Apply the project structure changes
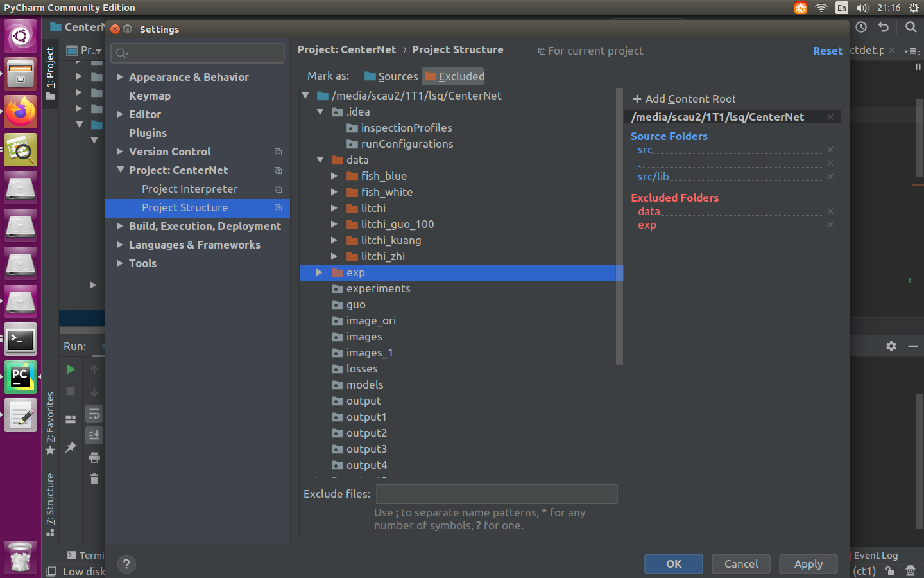The height and width of the screenshot is (578, 924). tap(808, 563)
